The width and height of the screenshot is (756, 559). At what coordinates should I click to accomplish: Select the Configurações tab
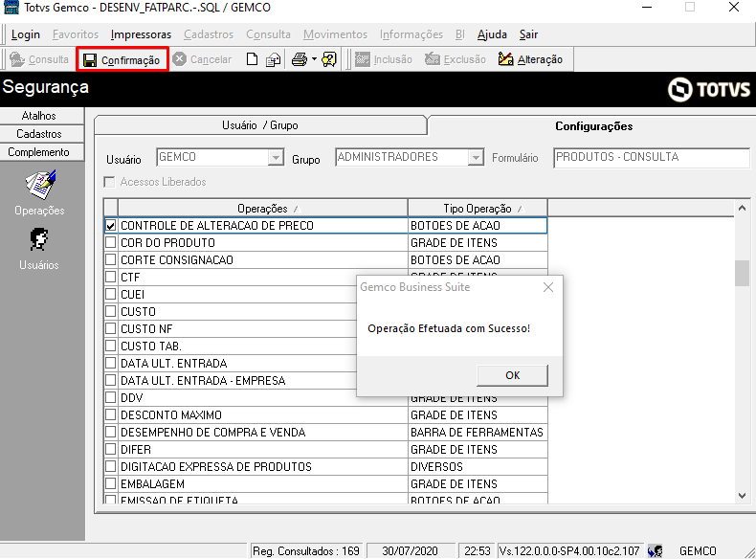tap(594, 126)
